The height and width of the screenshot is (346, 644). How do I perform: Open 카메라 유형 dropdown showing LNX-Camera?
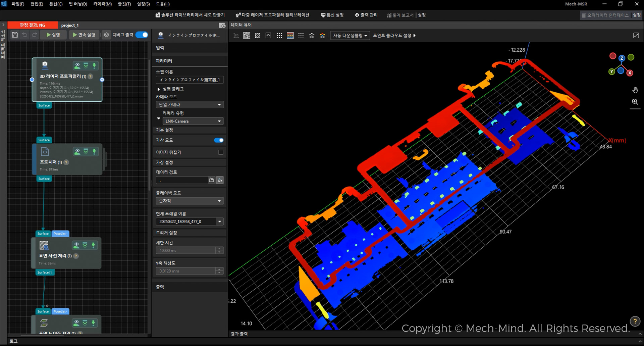click(193, 121)
